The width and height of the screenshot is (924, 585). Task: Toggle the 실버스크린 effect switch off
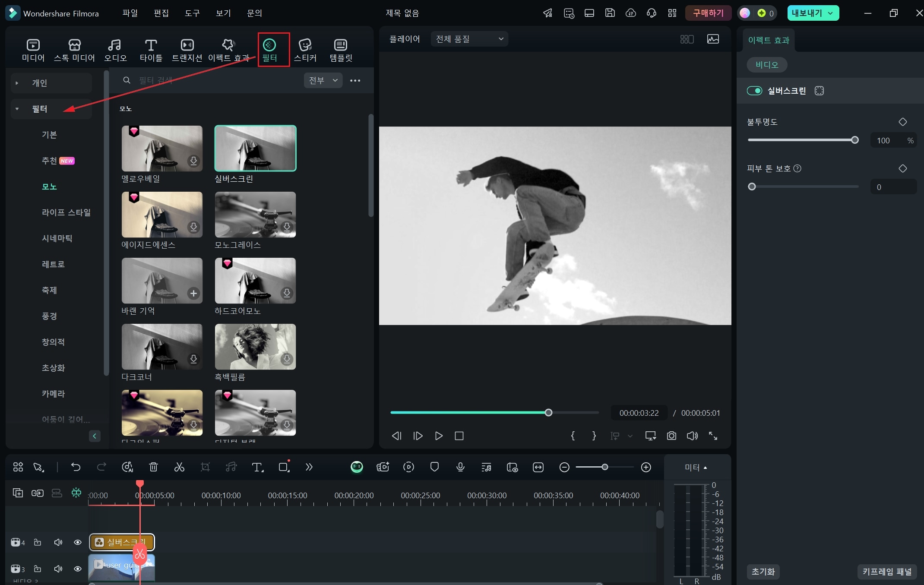(754, 91)
